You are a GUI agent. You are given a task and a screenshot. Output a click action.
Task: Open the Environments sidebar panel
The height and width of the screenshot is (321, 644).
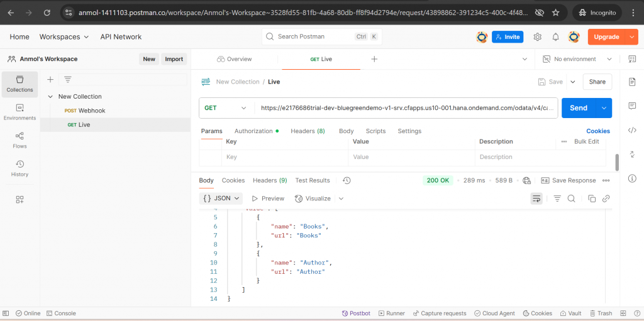click(x=19, y=112)
